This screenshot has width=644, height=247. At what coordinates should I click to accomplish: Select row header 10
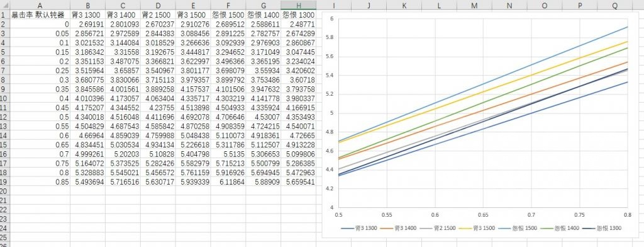4,98
